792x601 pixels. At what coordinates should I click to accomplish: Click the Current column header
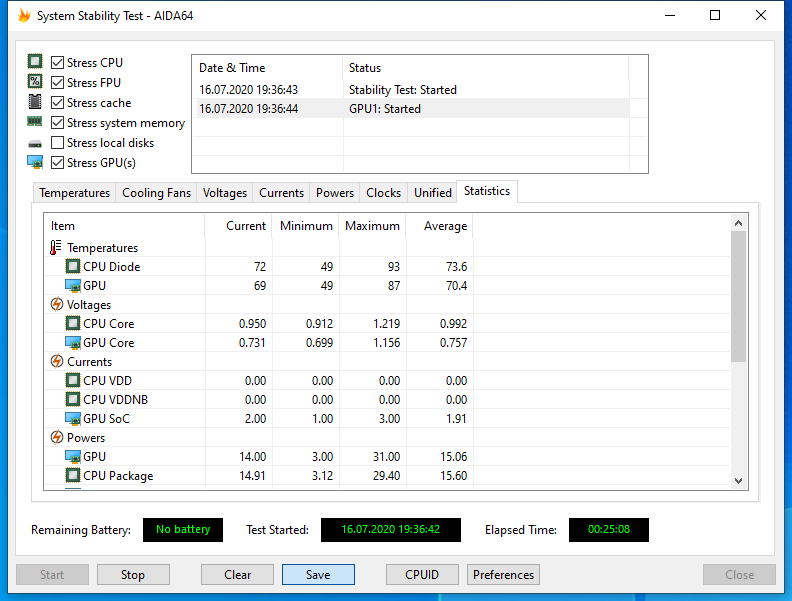(x=238, y=226)
